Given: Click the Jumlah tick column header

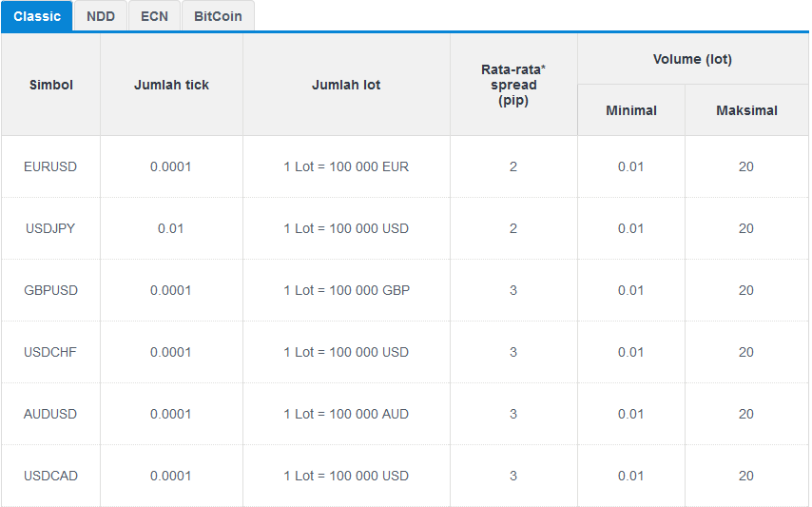Looking at the screenshot, I should coord(171,85).
